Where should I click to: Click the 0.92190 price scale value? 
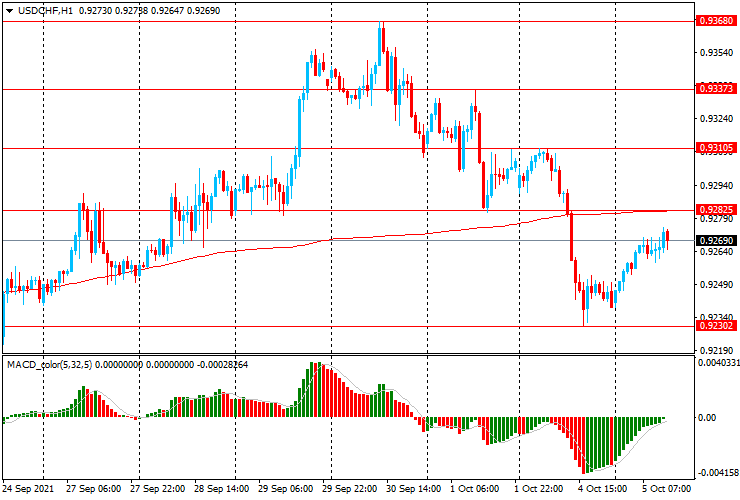(x=716, y=351)
